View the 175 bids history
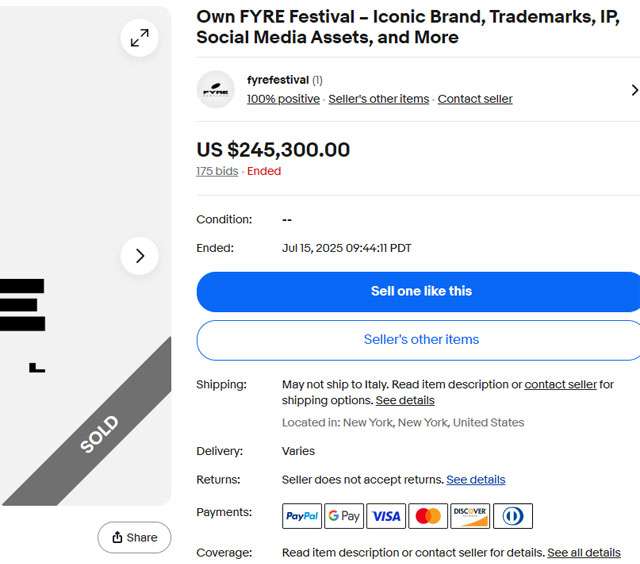The width and height of the screenshot is (640, 564). click(217, 171)
